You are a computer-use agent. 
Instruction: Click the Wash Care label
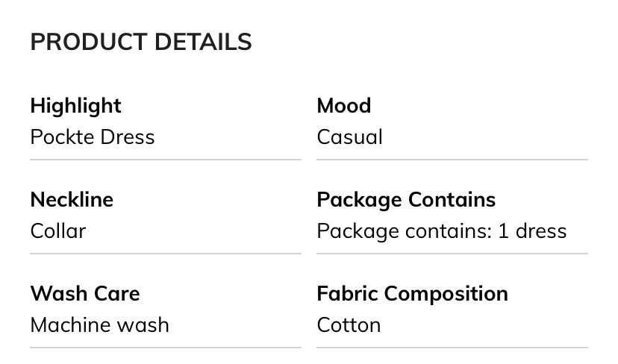85,294
